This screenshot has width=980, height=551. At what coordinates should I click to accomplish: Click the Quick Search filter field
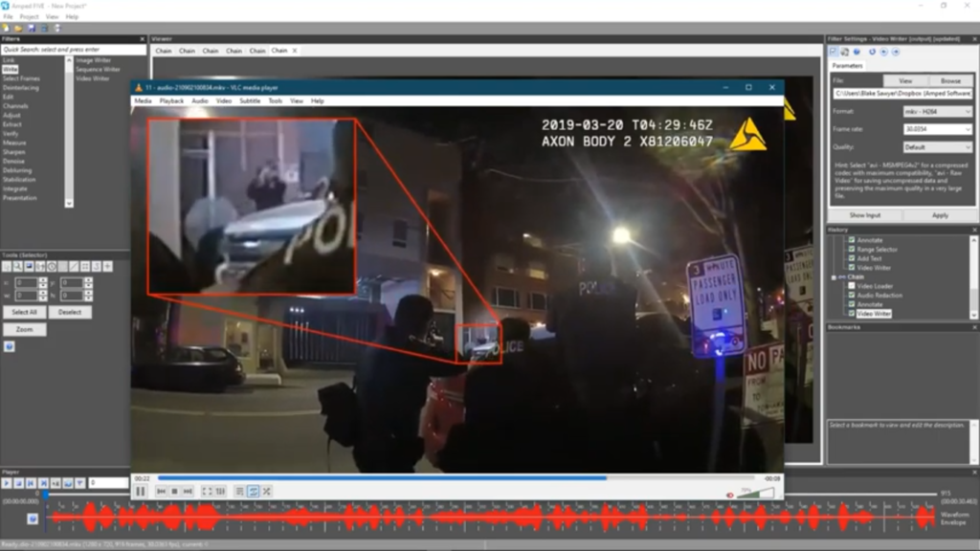[74, 50]
